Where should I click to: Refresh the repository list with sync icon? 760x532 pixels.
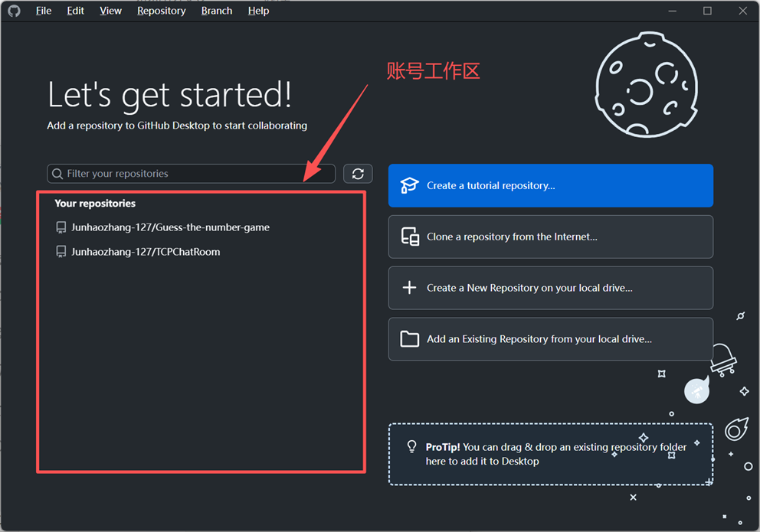(358, 174)
